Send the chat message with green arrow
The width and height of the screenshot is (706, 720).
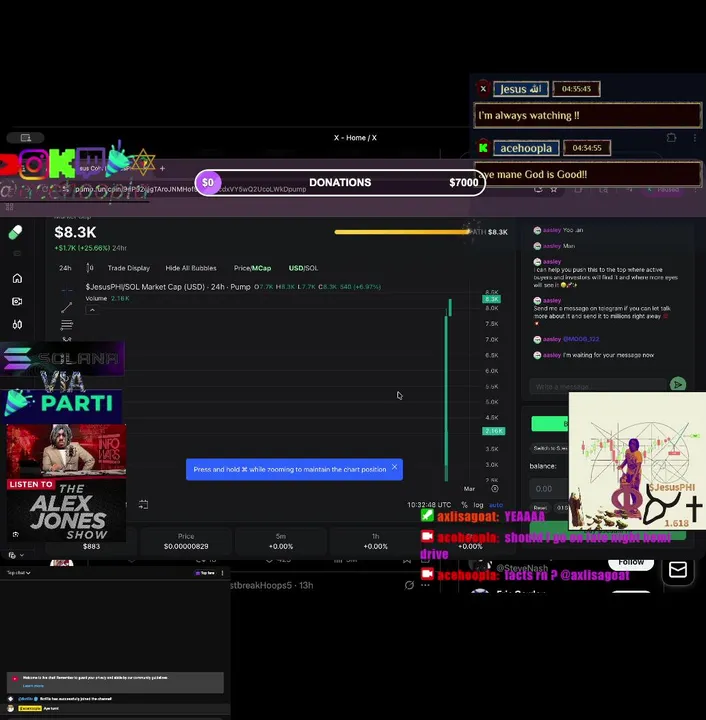(x=678, y=384)
